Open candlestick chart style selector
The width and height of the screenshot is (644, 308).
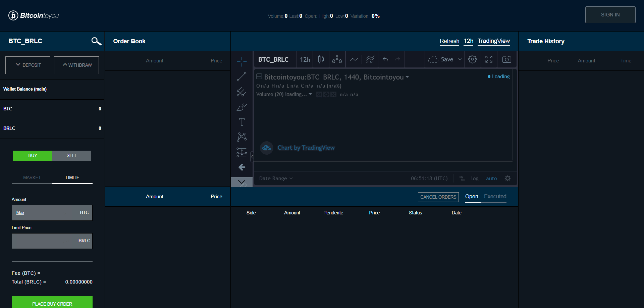tap(321, 59)
